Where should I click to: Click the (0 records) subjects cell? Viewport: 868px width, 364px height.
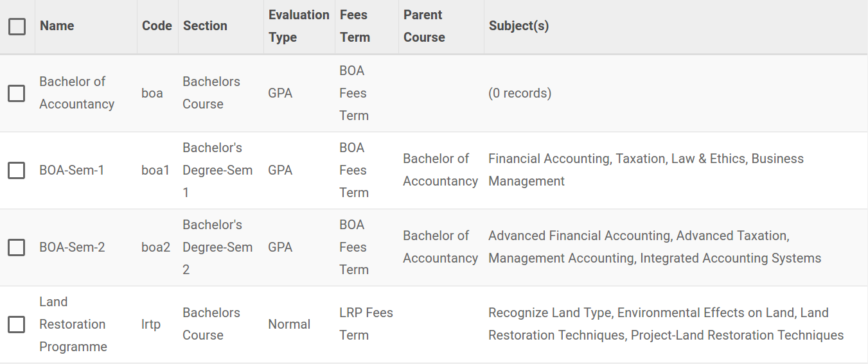pos(520,93)
